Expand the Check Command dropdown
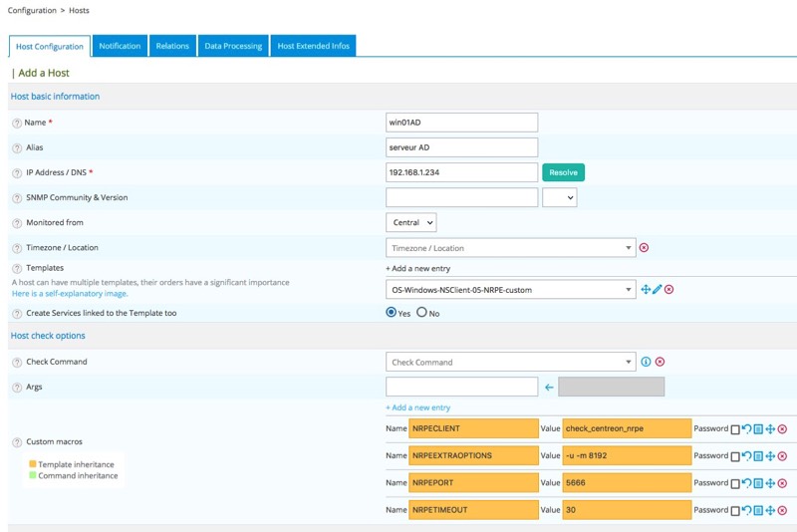 (510, 363)
